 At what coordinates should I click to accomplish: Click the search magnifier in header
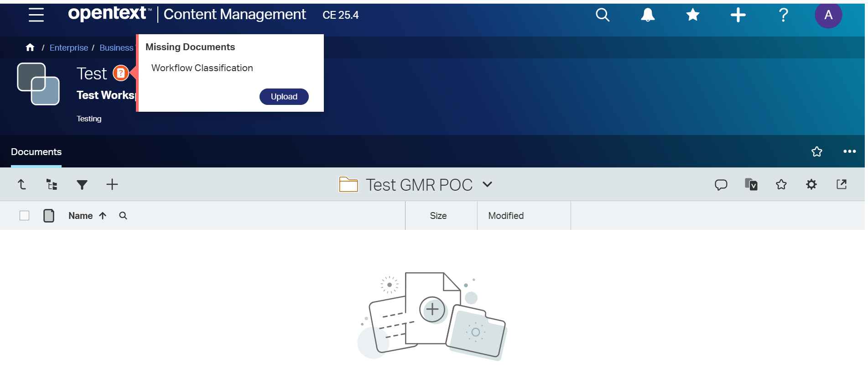(603, 15)
